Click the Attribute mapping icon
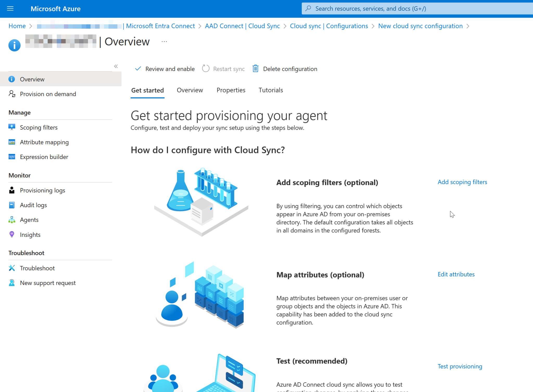533x392 pixels. tap(12, 142)
